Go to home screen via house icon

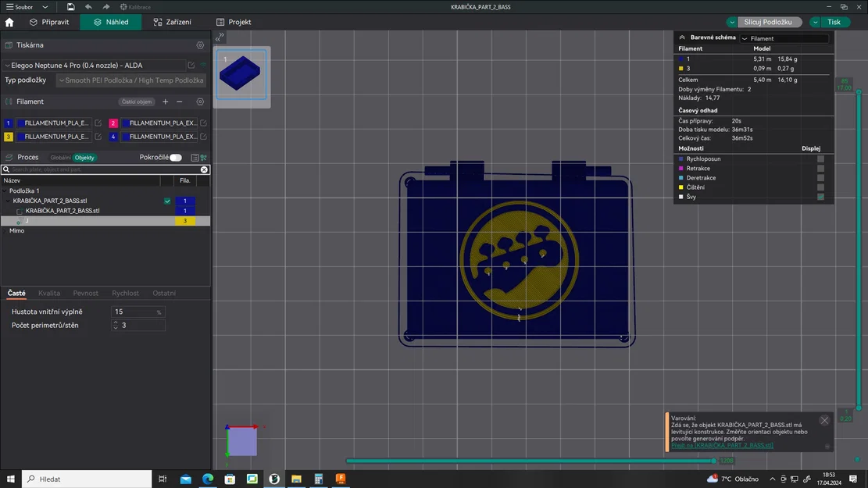pyautogui.click(x=9, y=22)
